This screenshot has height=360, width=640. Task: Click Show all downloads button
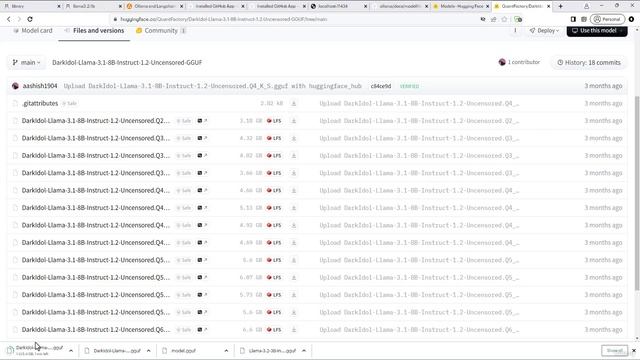click(614, 351)
